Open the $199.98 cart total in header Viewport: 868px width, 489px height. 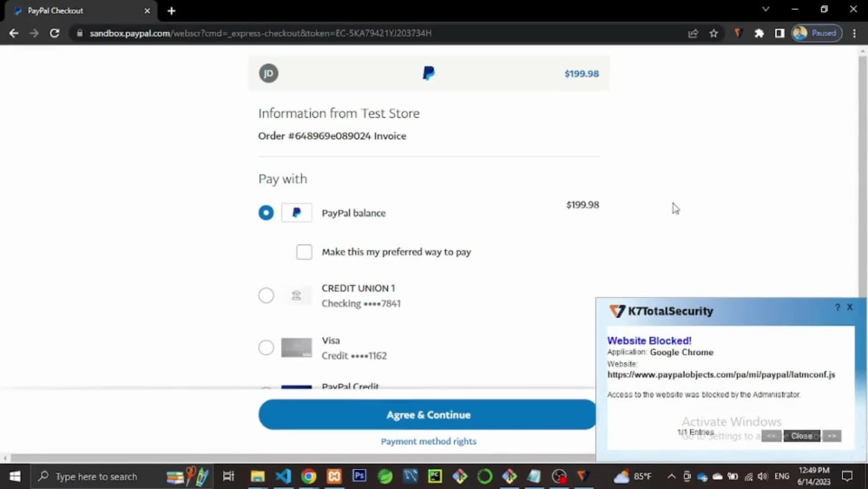click(x=582, y=74)
